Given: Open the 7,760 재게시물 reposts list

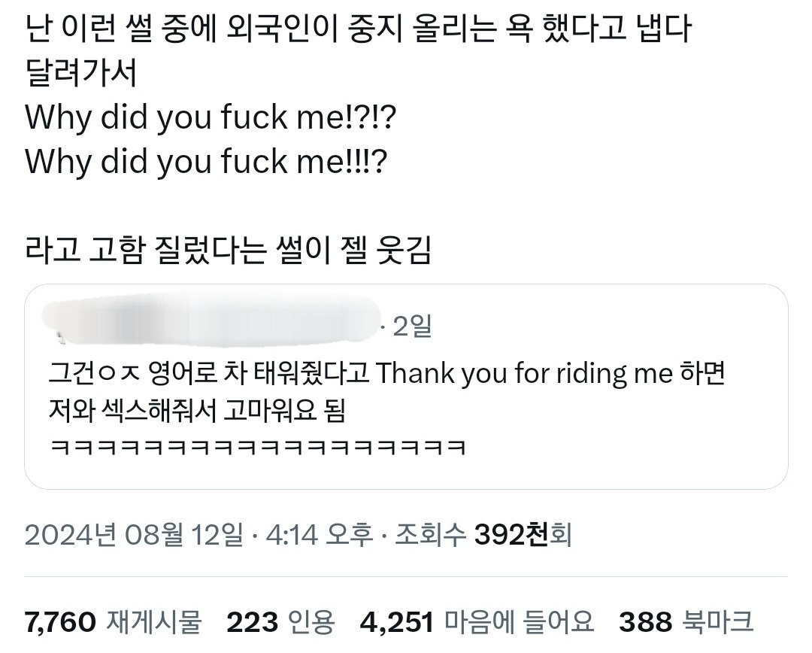Looking at the screenshot, I should pyautogui.click(x=114, y=622).
